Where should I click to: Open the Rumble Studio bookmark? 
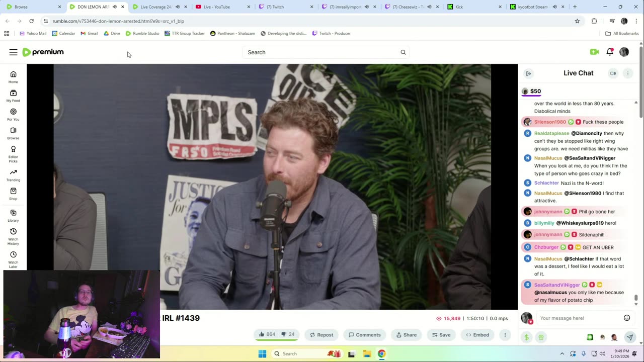point(142,33)
